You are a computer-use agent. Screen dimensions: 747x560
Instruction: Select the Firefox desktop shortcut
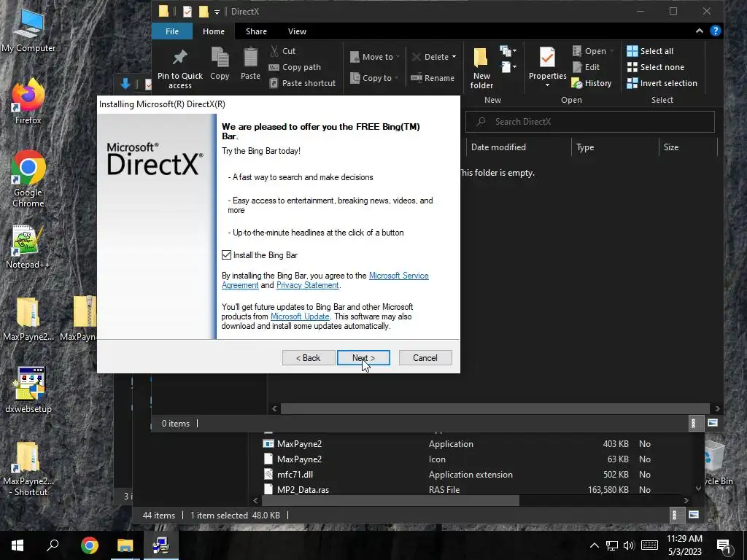coord(28,102)
